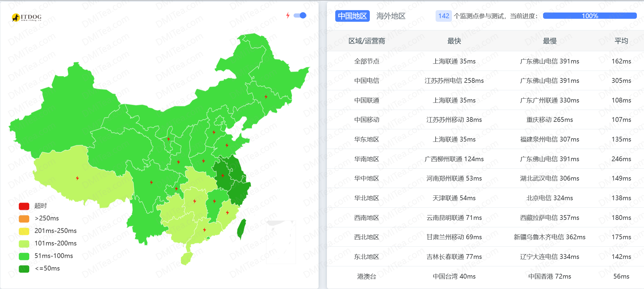The width and height of the screenshot is (644, 289).
Task: Click the lightning marker in the northeast provinces
Action: coord(266,97)
